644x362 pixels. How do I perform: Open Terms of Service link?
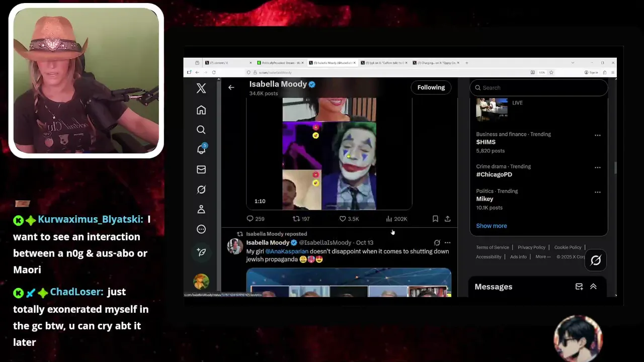click(493, 247)
